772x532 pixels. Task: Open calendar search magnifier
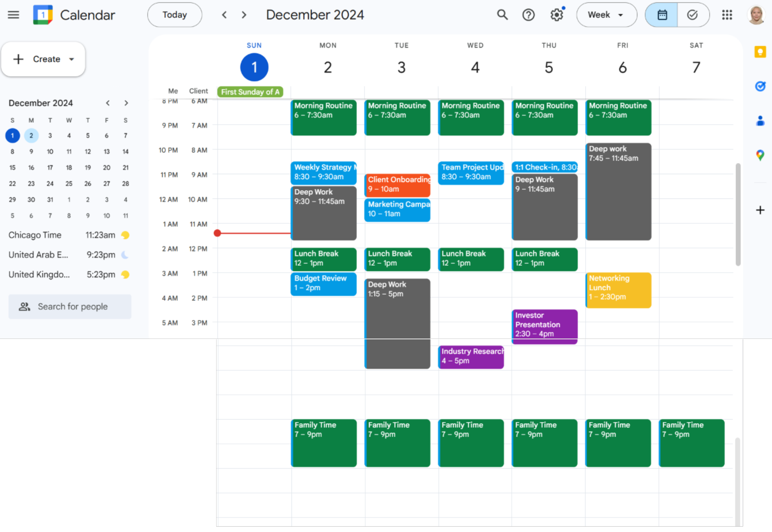point(502,15)
